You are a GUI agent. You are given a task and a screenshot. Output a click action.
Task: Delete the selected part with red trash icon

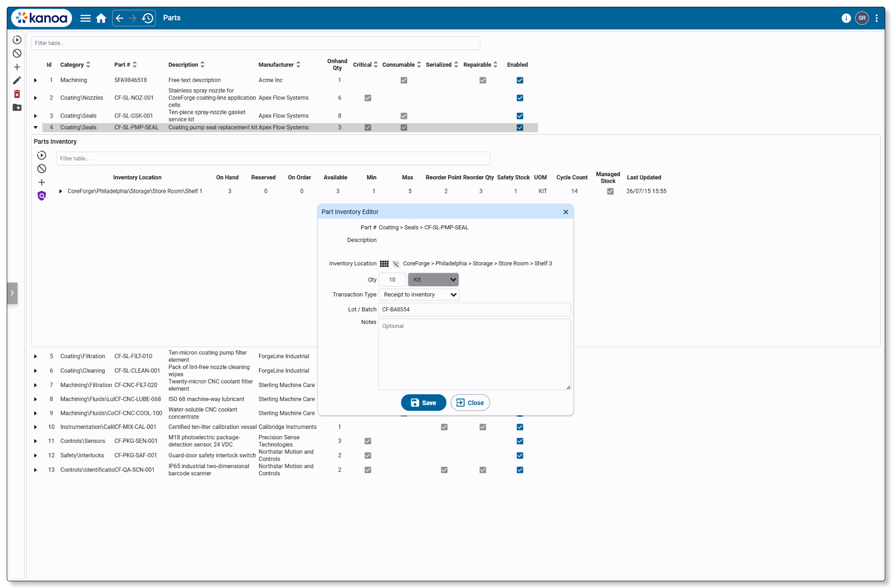(17, 94)
